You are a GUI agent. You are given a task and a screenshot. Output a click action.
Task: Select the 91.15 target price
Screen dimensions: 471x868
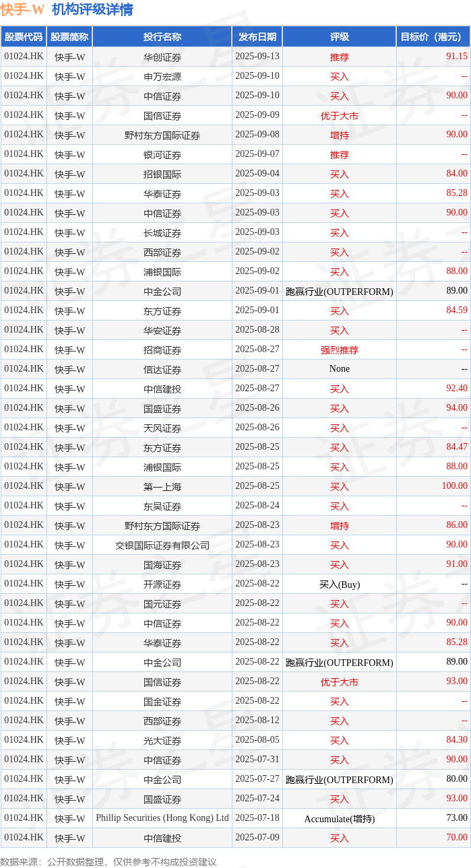coord(457,57)
